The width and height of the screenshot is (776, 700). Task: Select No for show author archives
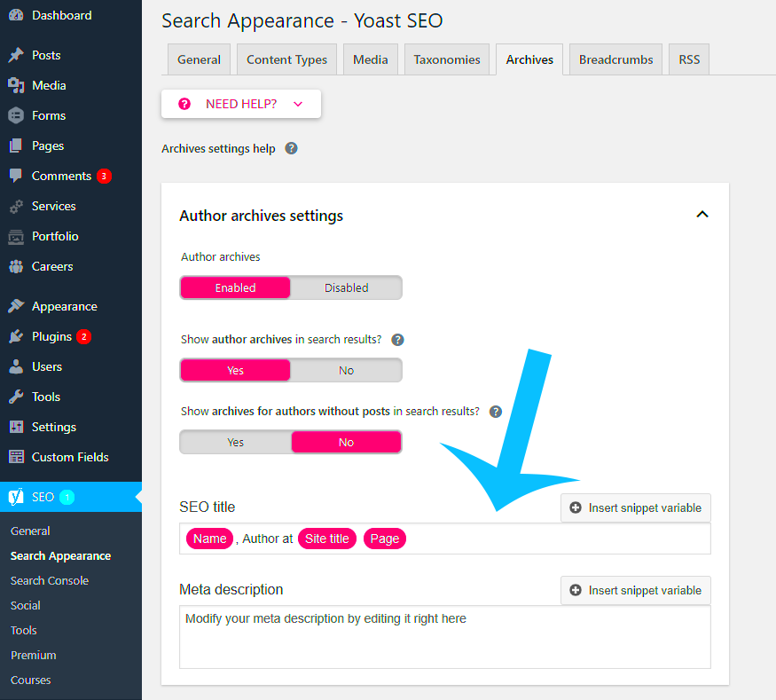tap(346, 370)
